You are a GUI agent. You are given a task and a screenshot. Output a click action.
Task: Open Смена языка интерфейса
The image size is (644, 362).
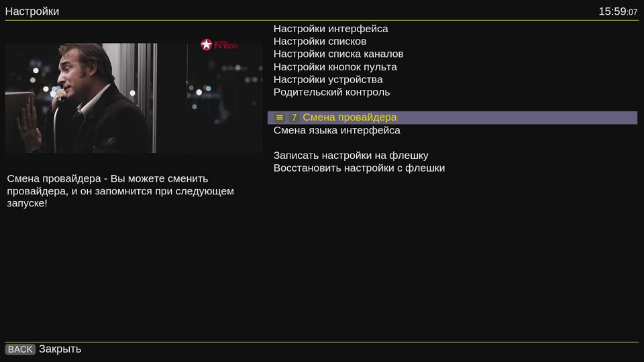tap(337, 131)
